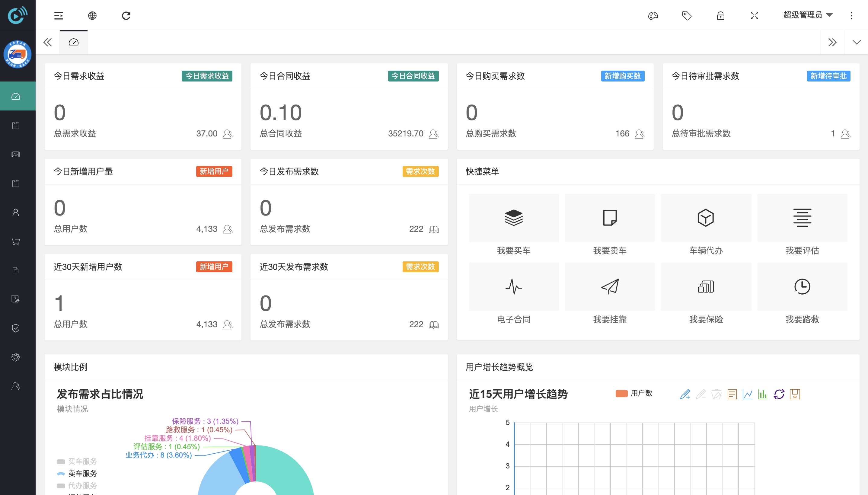Click the shopping cart sidebar icon
The height and width of the screenshot is (495, 868).
pos(16,241)
